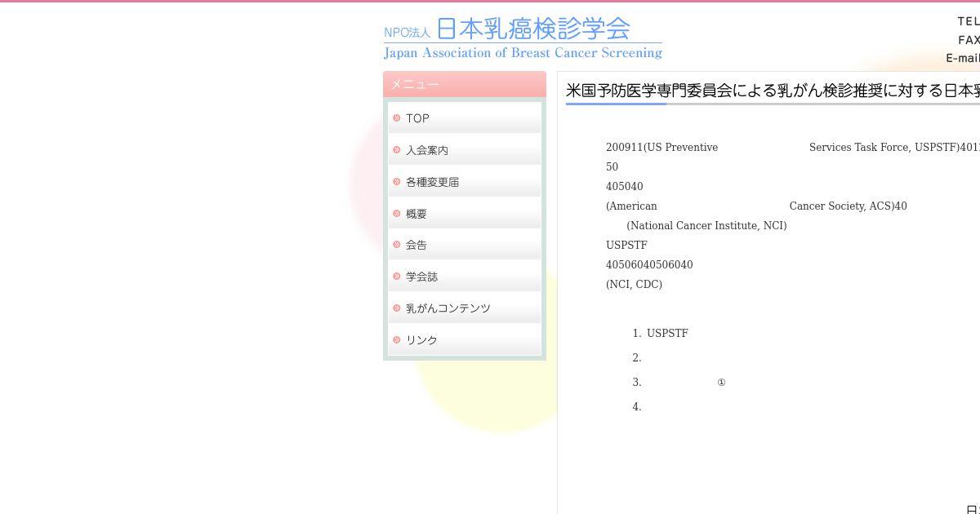Screen dimensions: 980x514
Task: Click the bullet icon beside 入会案内
Action: pyautogui.click(x=397, y=150)
